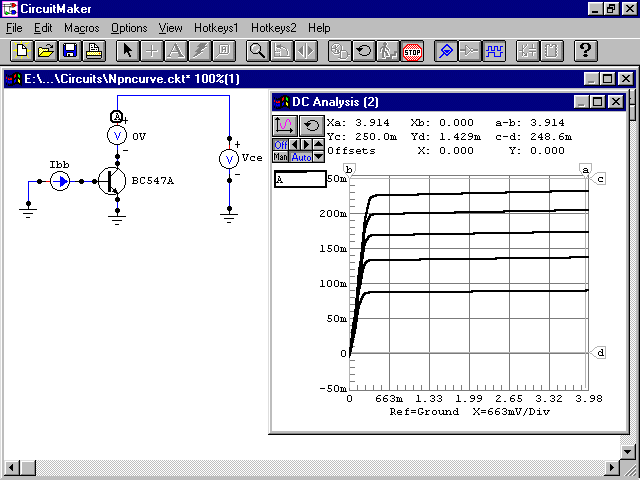Switch scaling to Man mode

(x=280, y=157)
